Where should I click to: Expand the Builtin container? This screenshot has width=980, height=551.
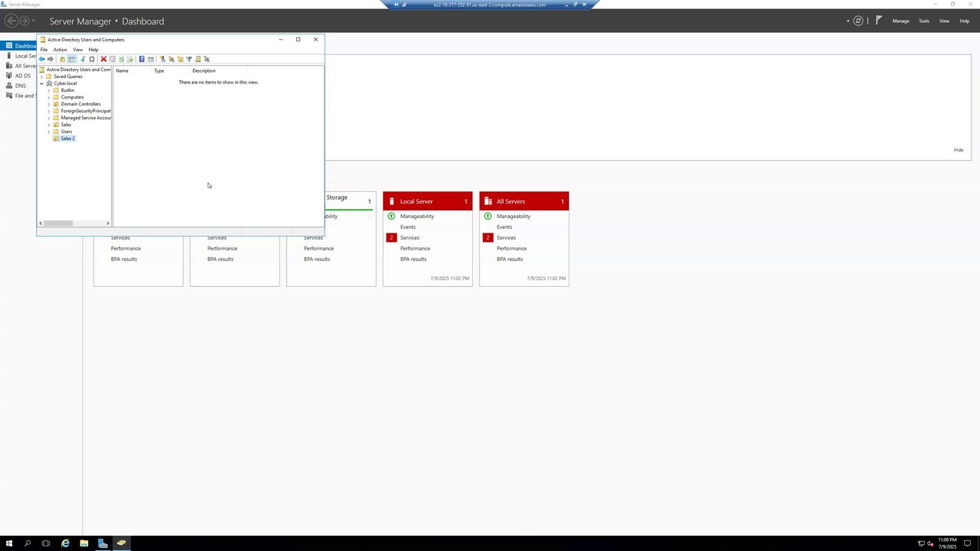tap(49, 90)
